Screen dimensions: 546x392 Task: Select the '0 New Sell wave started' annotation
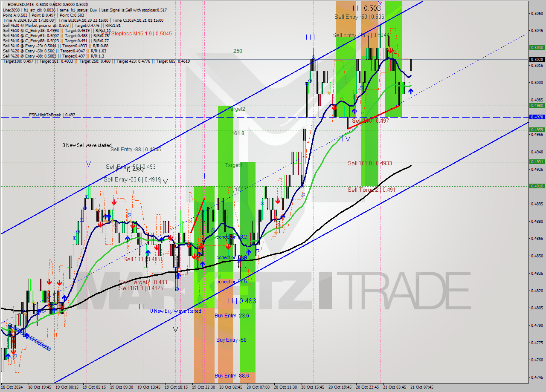click(x=87, y=145)
